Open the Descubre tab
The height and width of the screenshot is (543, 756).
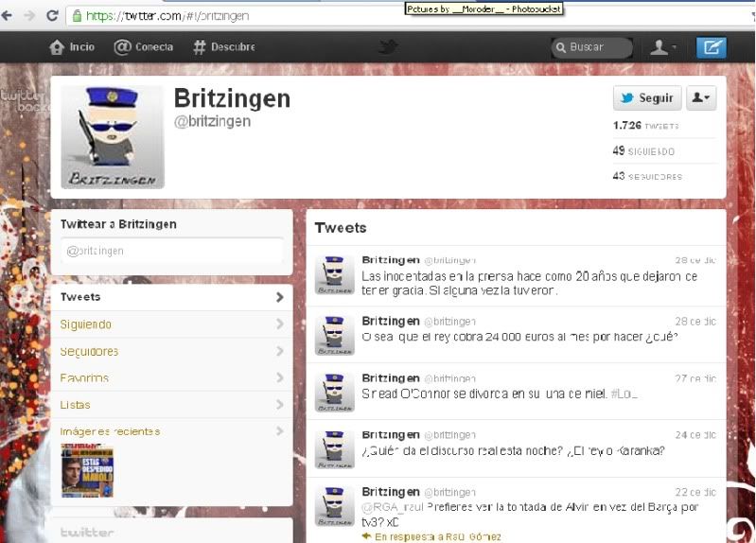(x=224, y=46)
